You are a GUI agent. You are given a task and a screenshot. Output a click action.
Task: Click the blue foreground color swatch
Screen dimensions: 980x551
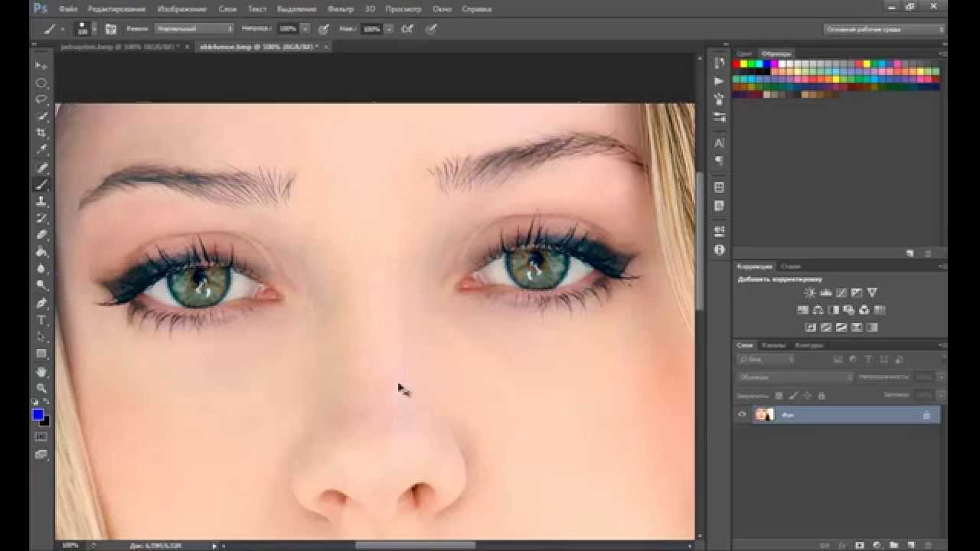[38, 415]
